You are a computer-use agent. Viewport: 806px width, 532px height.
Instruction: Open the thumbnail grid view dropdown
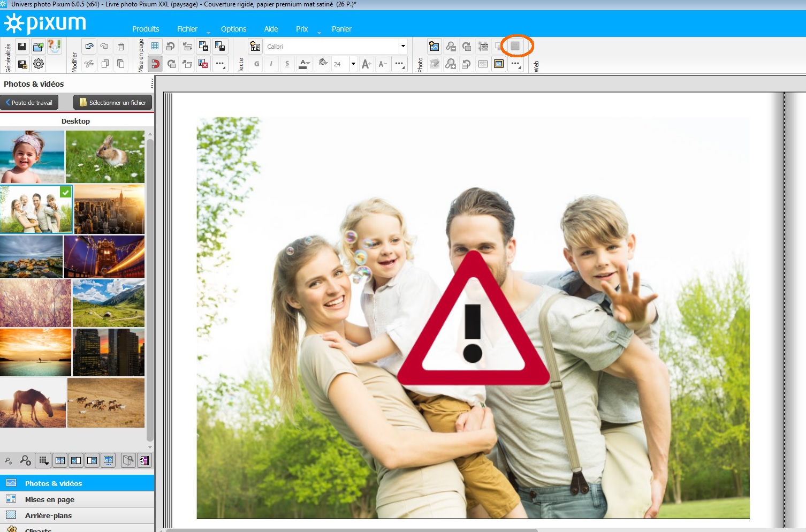pyautogui.click(x=44, y=460)
